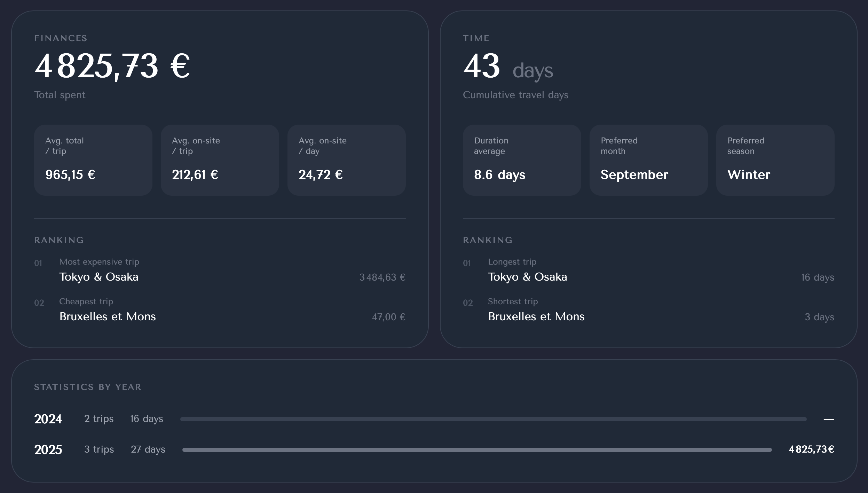Click the Duration average card
The width and height of the screenshot is (868, 493).
[x=522, y=160]
